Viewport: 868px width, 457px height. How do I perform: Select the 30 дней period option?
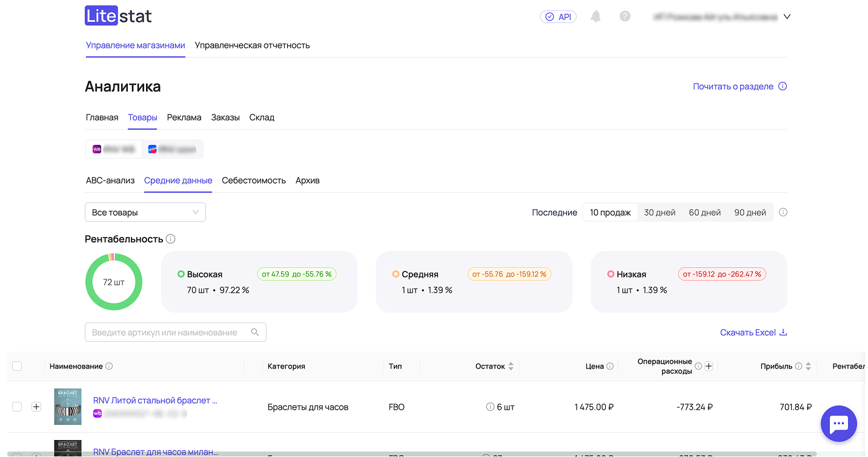660,213
